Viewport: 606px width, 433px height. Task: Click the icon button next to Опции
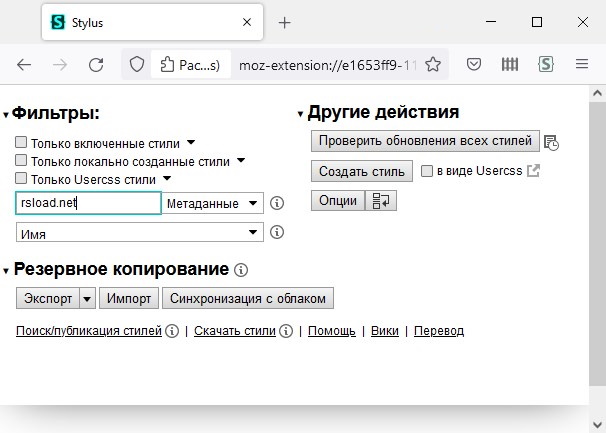click(383, 200)
